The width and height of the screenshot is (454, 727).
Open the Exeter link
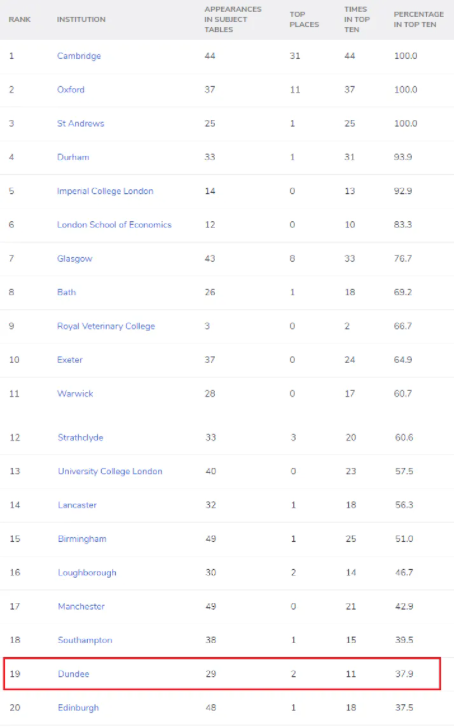70,360
